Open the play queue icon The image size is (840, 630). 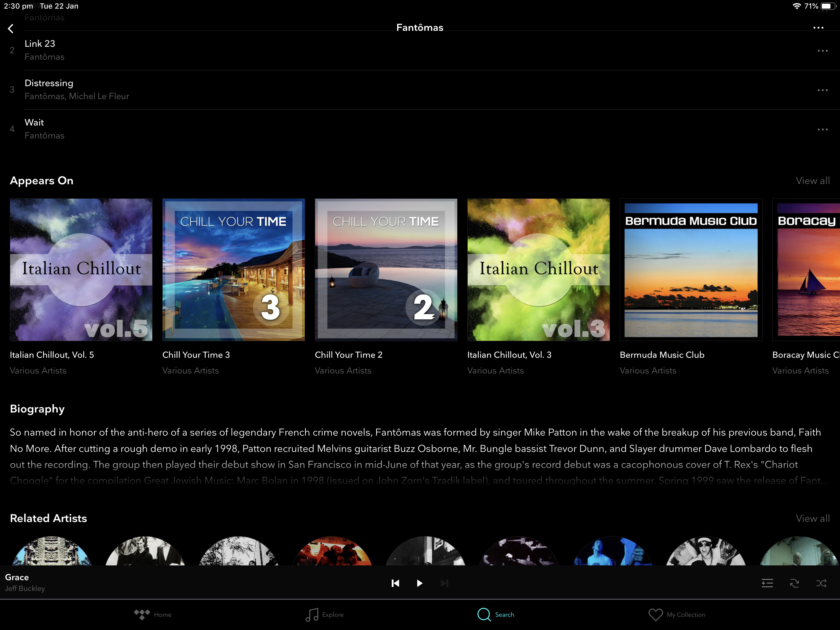[767, 583]
